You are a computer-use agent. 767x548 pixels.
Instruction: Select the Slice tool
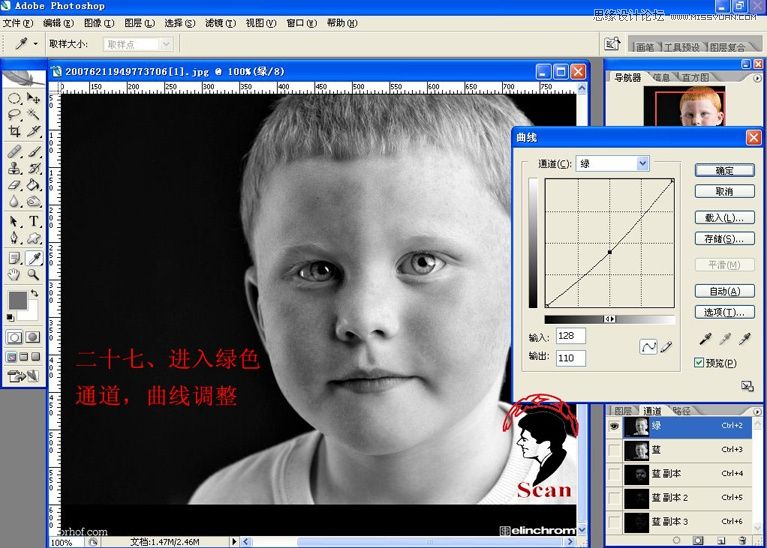click(x=33, y=131)
